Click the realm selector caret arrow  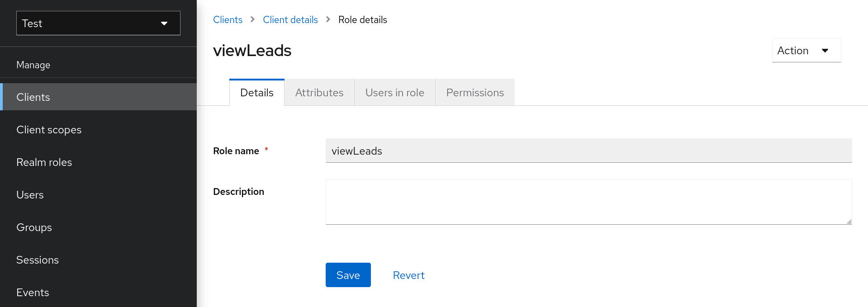click(x=164, y=24)
